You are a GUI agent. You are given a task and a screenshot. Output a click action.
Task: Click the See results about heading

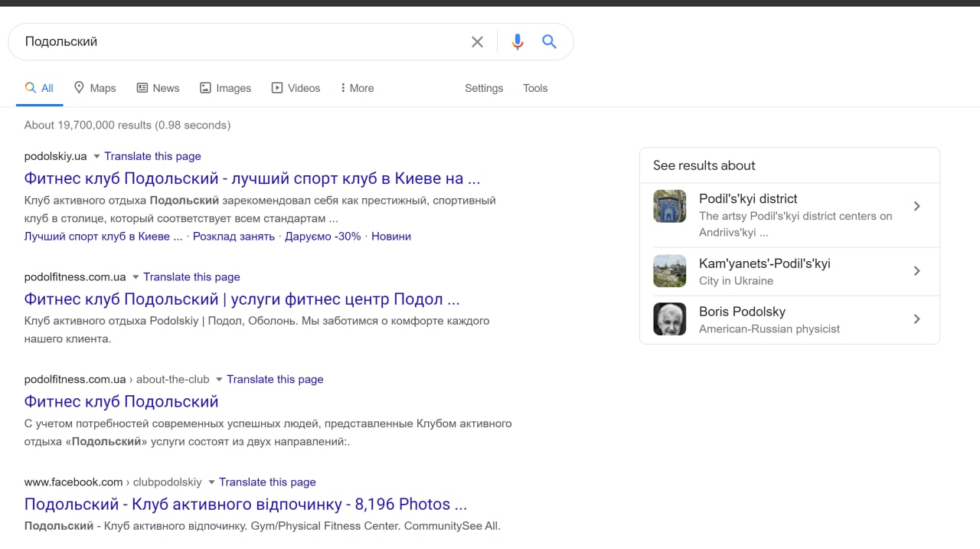pos(704,165)
